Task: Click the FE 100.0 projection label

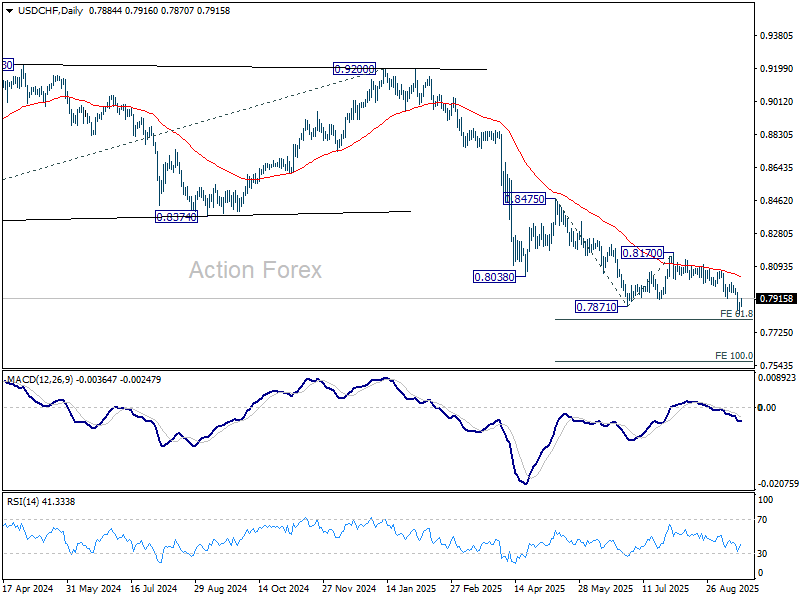Action: pyautogui.click(x=733, y=355)
